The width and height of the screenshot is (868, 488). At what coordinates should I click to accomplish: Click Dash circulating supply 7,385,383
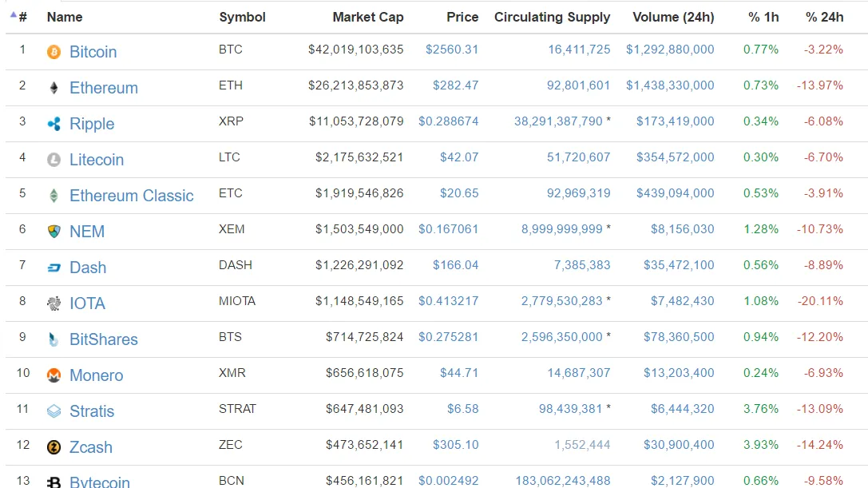pyautogui.click(x=582, y=265)
